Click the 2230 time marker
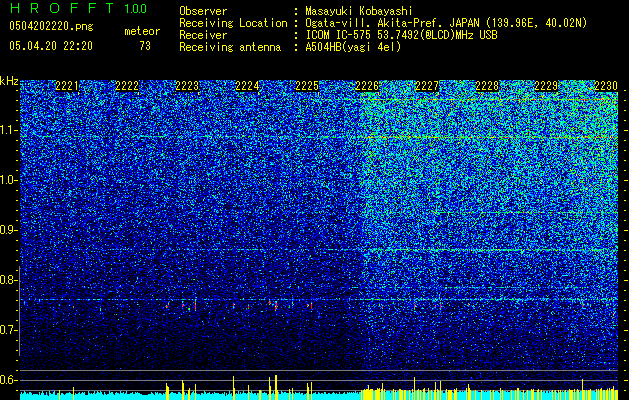Viewport: 629px width, 400px height. [x=606, y=86]
